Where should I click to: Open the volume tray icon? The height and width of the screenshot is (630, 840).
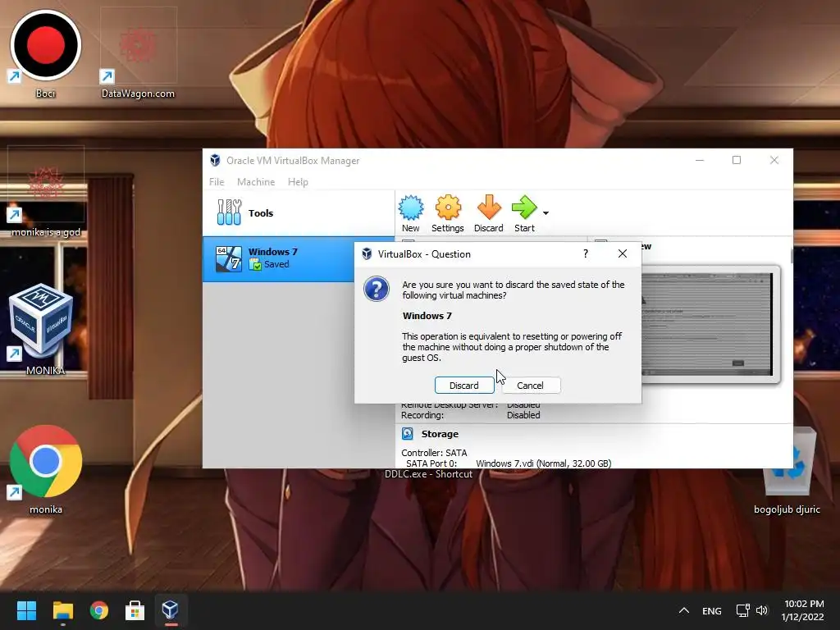tap(762, 610)
